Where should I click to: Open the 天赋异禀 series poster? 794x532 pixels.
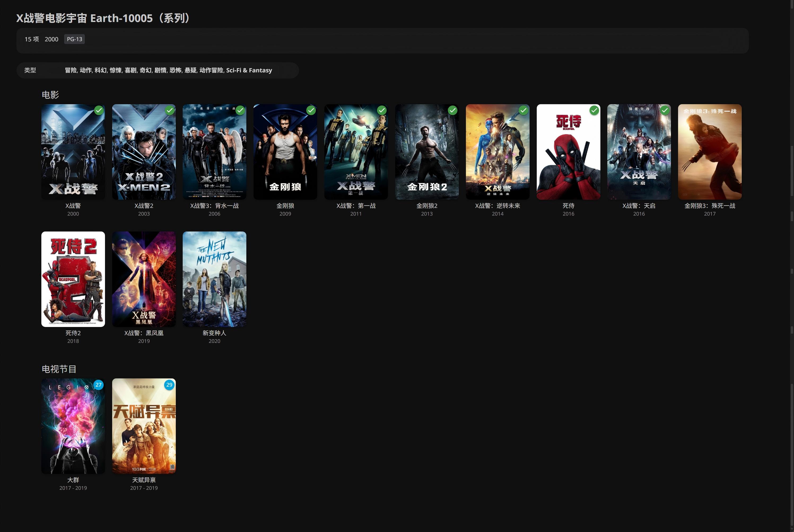[144, 426]
